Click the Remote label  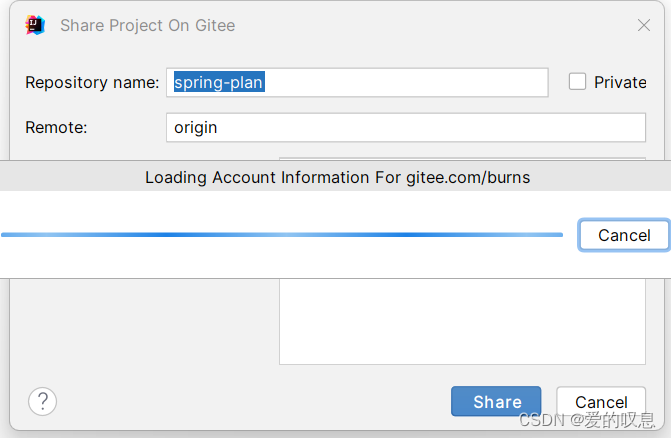57,128
